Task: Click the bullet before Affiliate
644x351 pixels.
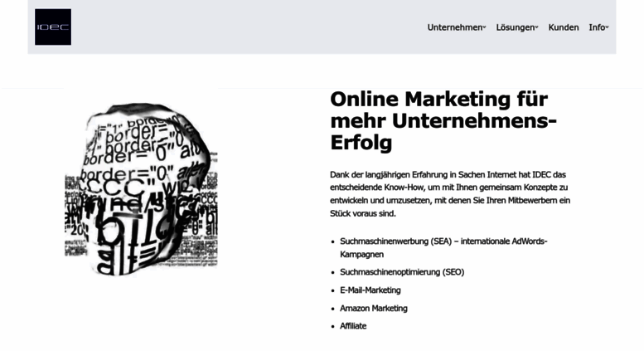Action: [332, 327]
